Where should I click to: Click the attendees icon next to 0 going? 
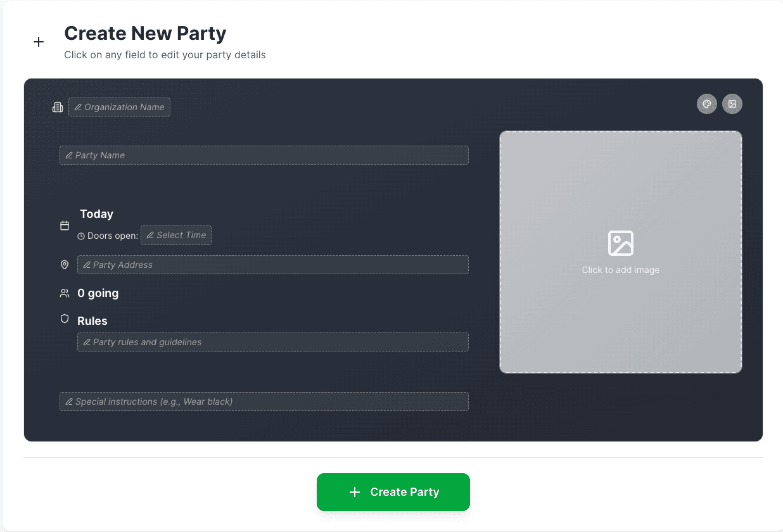64,293
